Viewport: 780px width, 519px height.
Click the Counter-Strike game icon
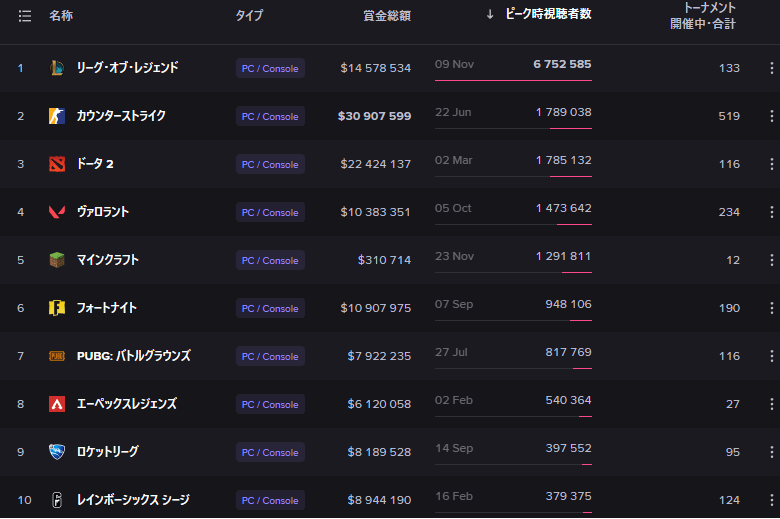click(57, 116)
